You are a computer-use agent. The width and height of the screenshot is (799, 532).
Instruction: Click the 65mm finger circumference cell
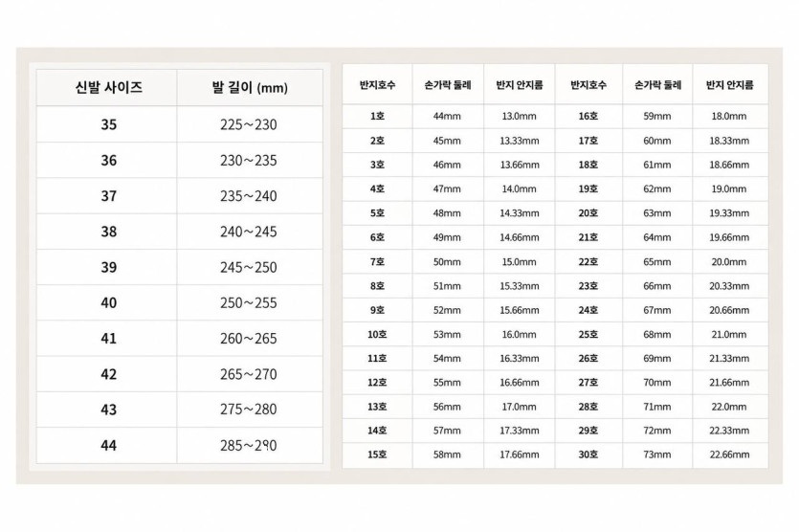[x=657, y=262]
